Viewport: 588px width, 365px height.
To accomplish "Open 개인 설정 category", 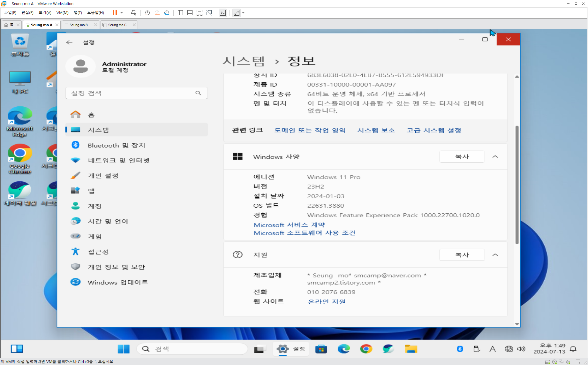I will tap(137, 176).
